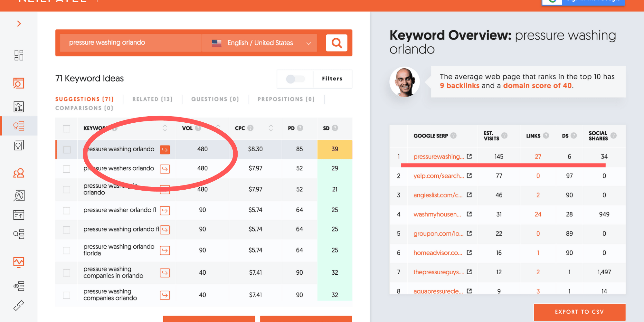This screenshot has height=322, width=644.
Task: Click the PD column help icon
Action: tap(300, 128)
